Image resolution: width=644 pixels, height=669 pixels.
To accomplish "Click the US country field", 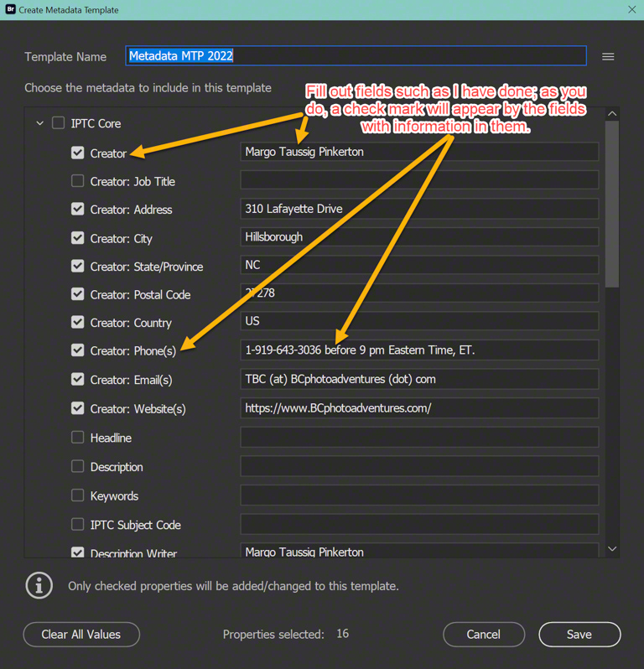I will tap(419, 321).
